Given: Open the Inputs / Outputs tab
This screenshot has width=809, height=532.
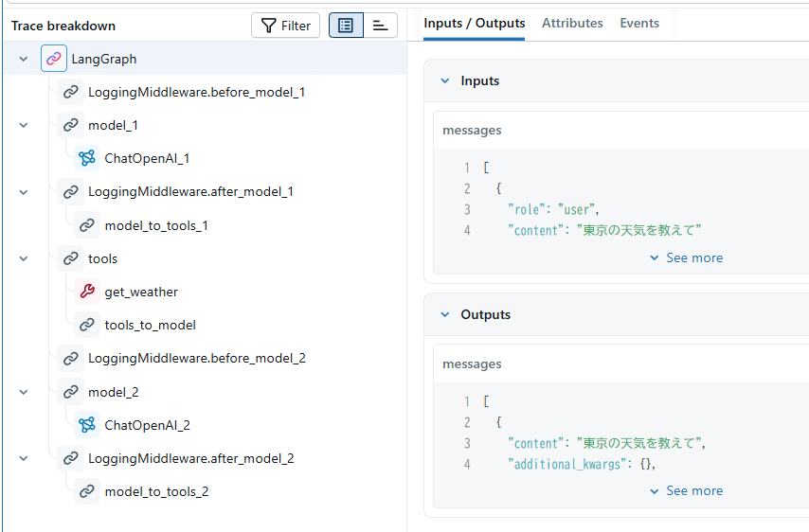Looking at the screenshot, I should [475, 24].
